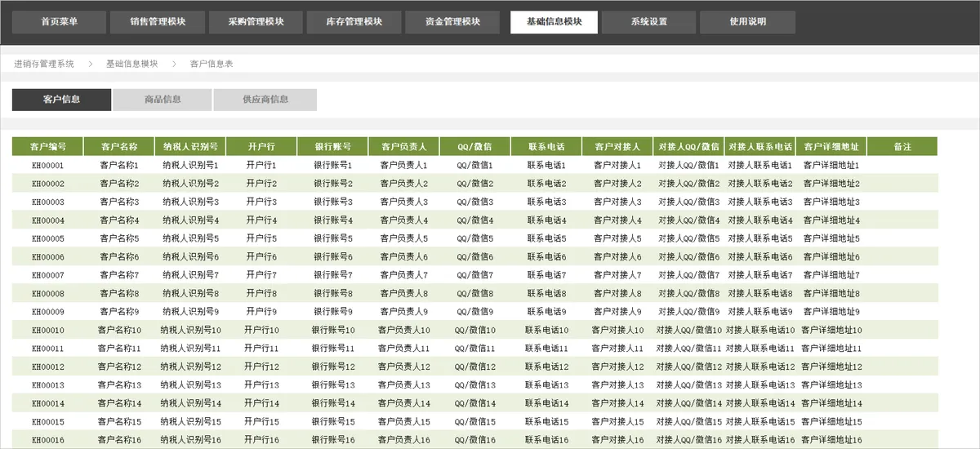980x449 pixels.
Task: Click cell 对接人QQ/微信11
Action: coord(689,349)
